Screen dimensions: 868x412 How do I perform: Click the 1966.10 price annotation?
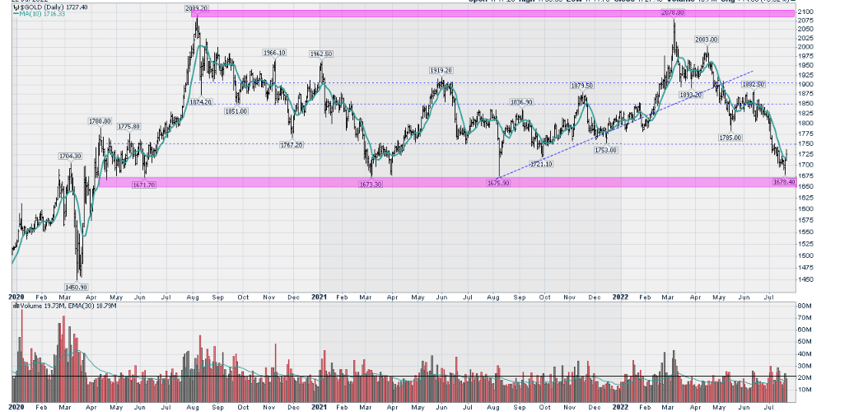click(x=274, y=53)
